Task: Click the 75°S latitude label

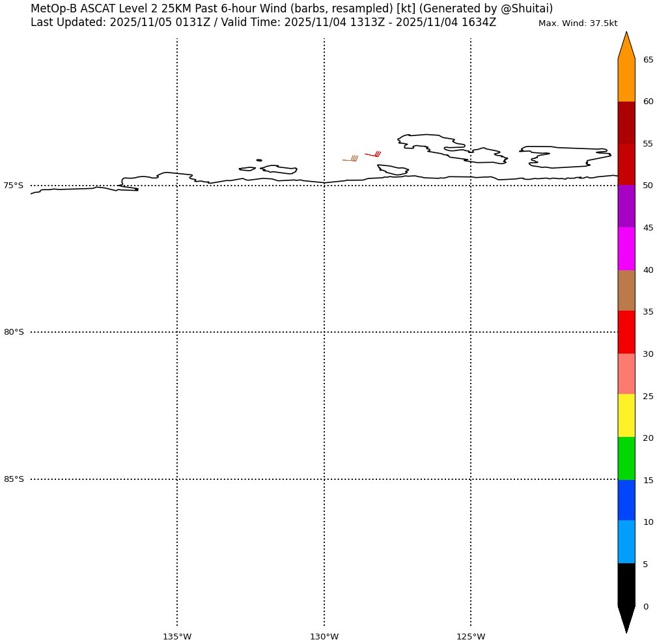Action: pos(14,186)
